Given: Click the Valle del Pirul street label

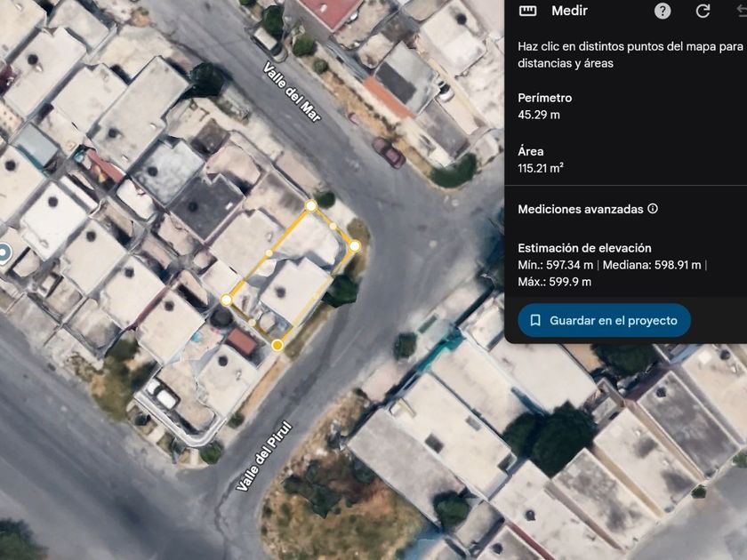Looking at the screenshot, I should (264, 456).
